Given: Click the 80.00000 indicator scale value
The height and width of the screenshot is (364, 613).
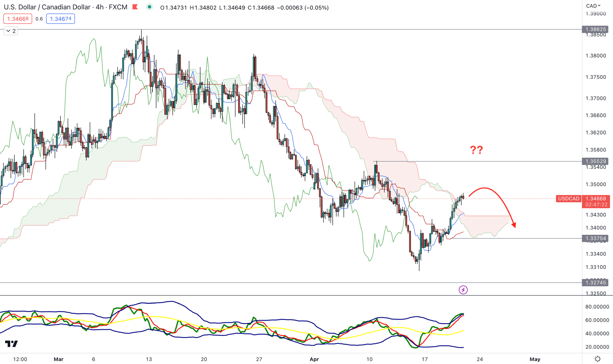Looking at the screenshot, I should pyautogui.click(x=597, y=307).
